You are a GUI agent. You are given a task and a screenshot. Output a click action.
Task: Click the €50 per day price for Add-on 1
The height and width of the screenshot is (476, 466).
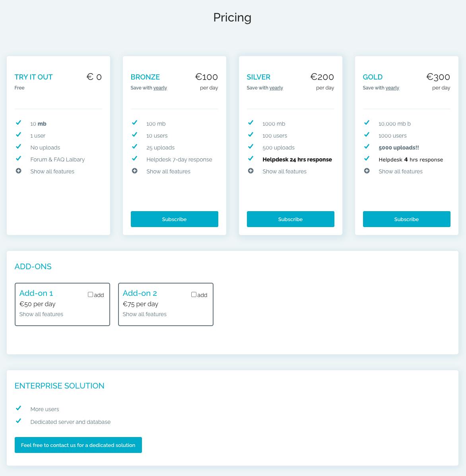37,304
